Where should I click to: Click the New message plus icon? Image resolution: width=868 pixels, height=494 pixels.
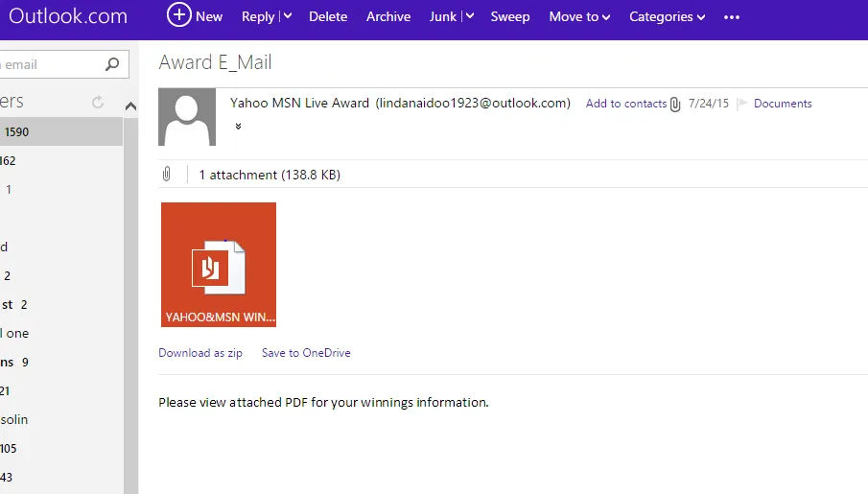pos(178,15)
